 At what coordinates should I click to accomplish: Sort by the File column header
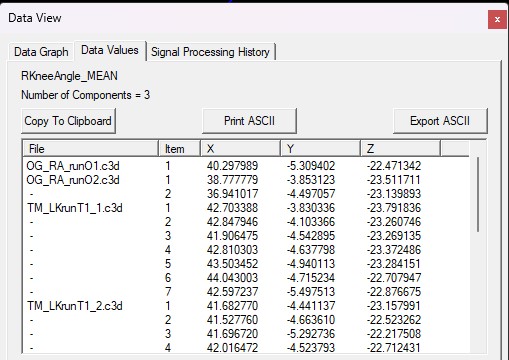click(90, 148)
